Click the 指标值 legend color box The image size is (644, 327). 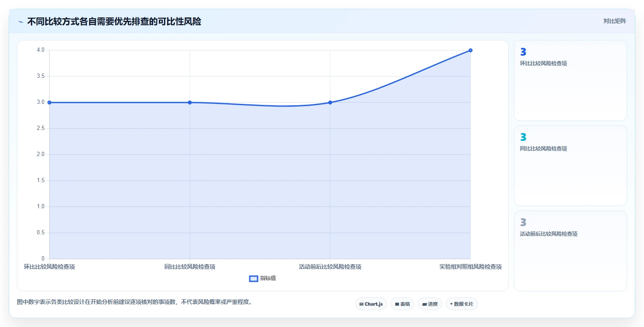tap(254, 278)
